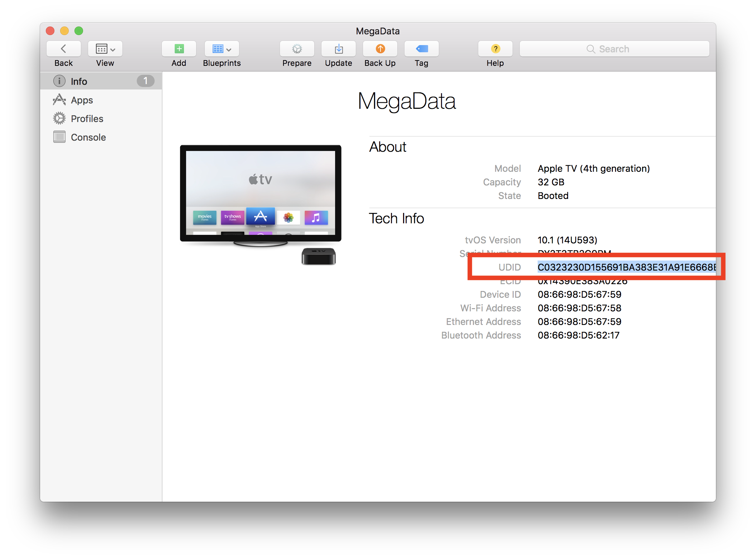Click the Device ID value 08:66:98:D5:67:59

coord(580,295)
